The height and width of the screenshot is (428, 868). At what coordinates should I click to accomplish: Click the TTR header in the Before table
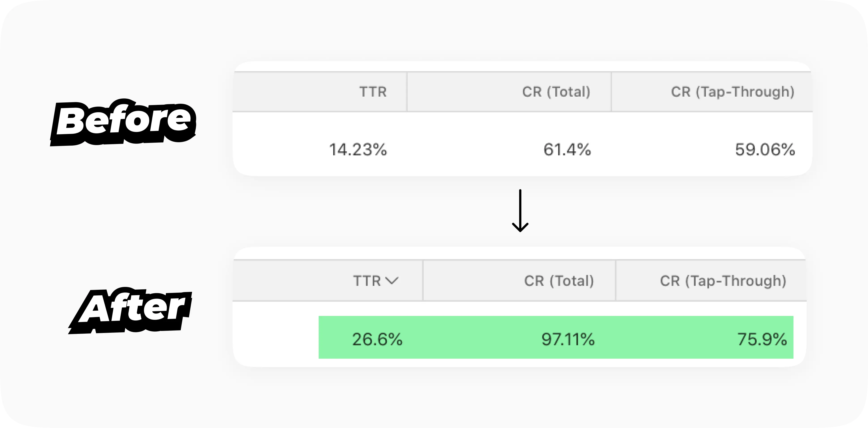click(373, 92)
